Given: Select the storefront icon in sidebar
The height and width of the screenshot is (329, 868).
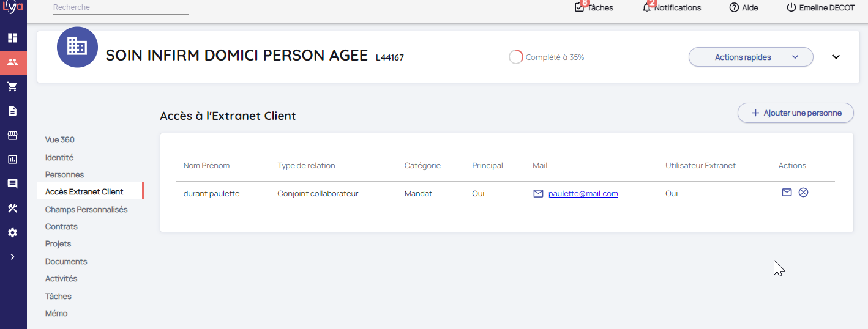Looking at the screenshot, I should 12,135.
